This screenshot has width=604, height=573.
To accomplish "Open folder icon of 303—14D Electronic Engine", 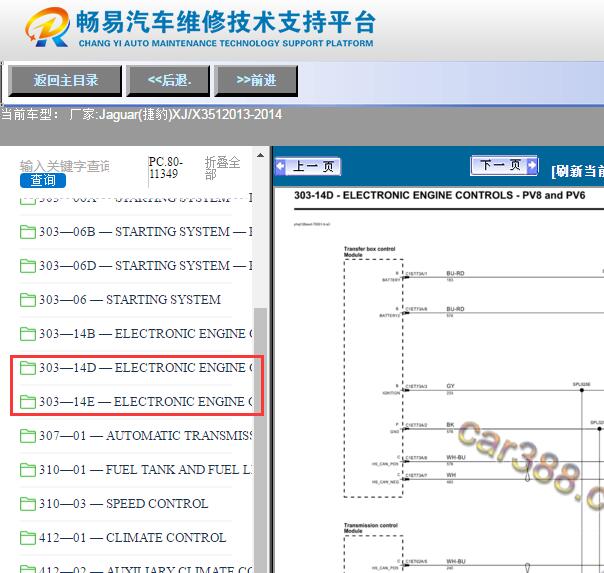I will pyautogui.click(x=27, y=368).
